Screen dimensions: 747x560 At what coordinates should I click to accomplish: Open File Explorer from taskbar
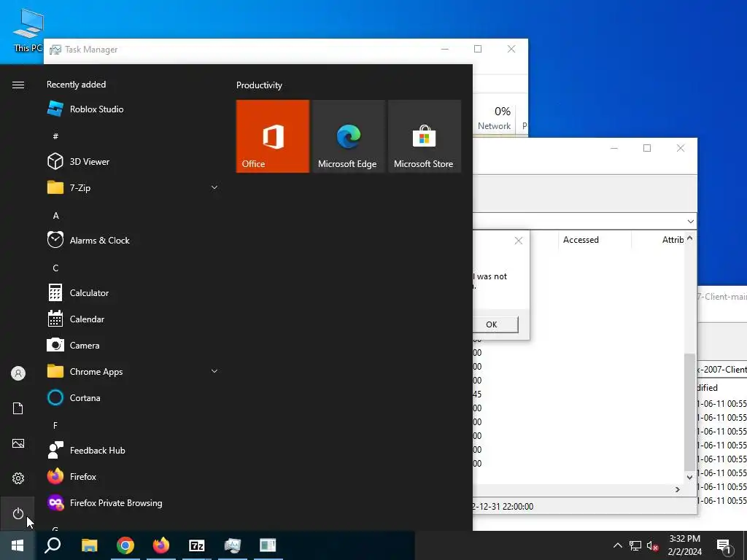[89, 545]
